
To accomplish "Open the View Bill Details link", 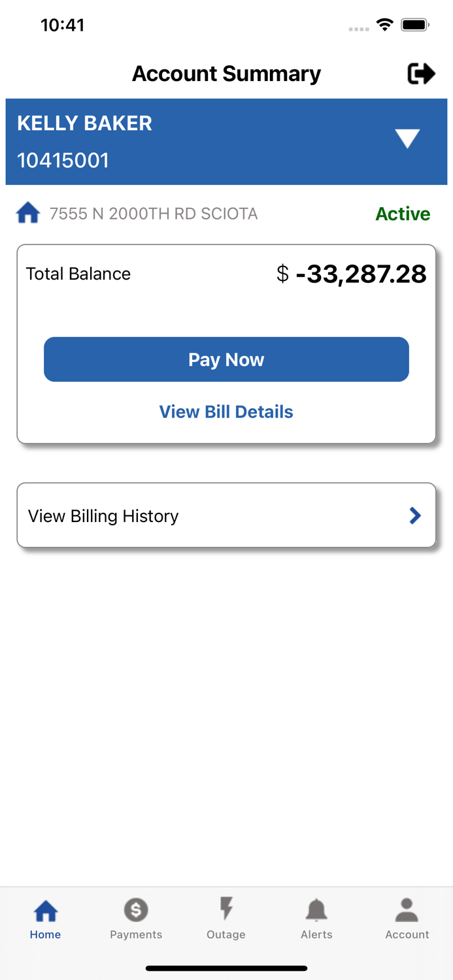I will click(x=226, y=412).
